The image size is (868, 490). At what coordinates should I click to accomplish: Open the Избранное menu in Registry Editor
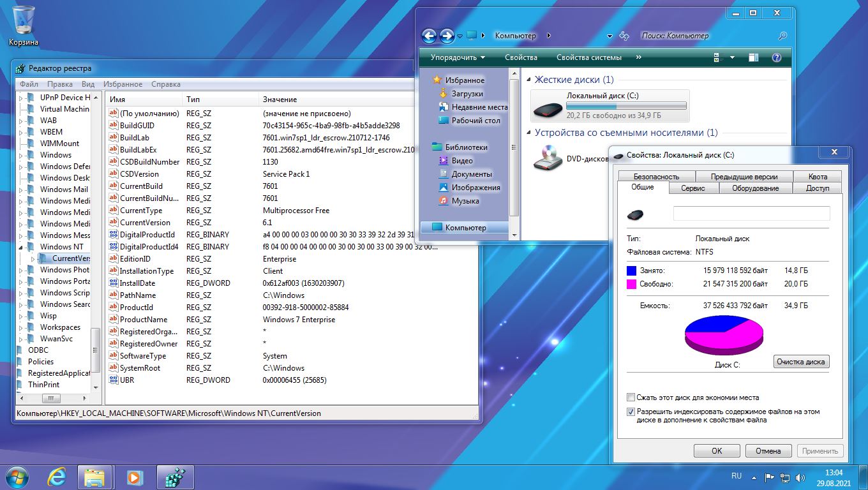[x=123, y=84]
